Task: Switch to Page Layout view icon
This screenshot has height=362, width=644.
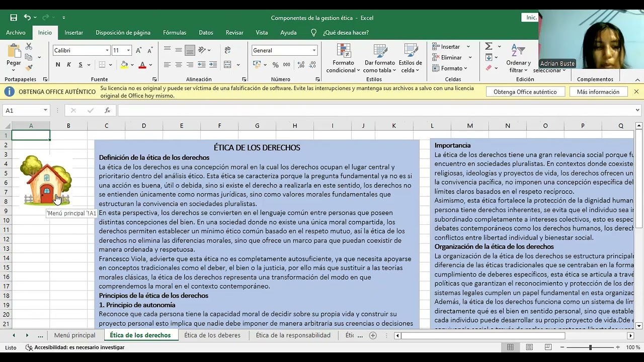Action: 529,347
